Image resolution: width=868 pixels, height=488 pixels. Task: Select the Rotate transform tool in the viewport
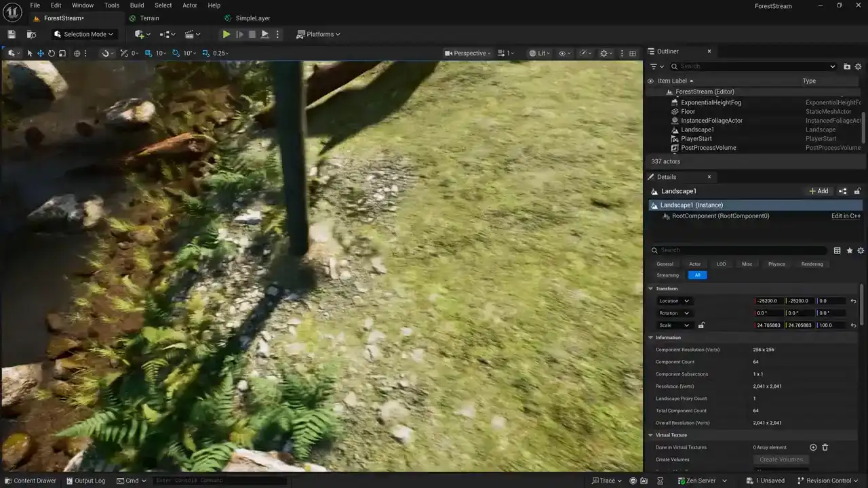pos(52,53)
